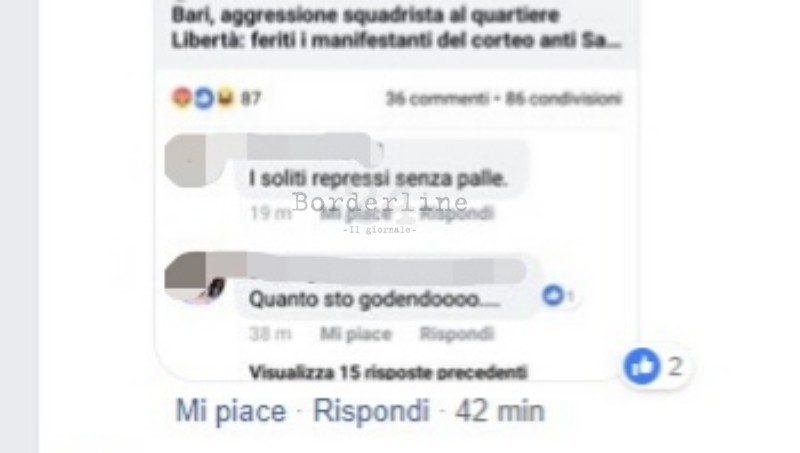The width and height of the screenshot is (800, 453).
Task: Click the '42 min' timestamp
Action: [499, 411]
